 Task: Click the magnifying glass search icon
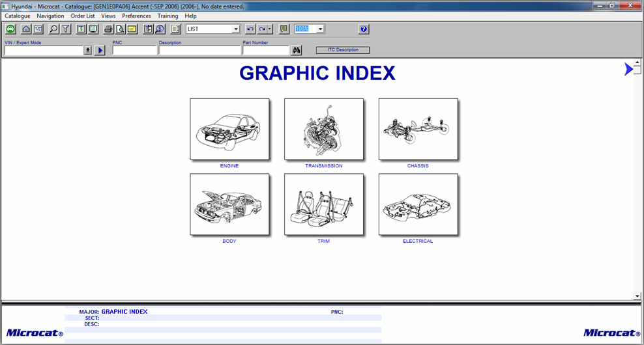pyautogui.click(x=53, y=29)
